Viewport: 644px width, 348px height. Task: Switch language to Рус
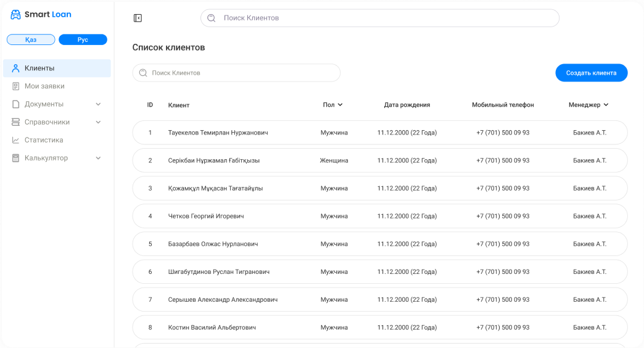(x=83, y=39)
